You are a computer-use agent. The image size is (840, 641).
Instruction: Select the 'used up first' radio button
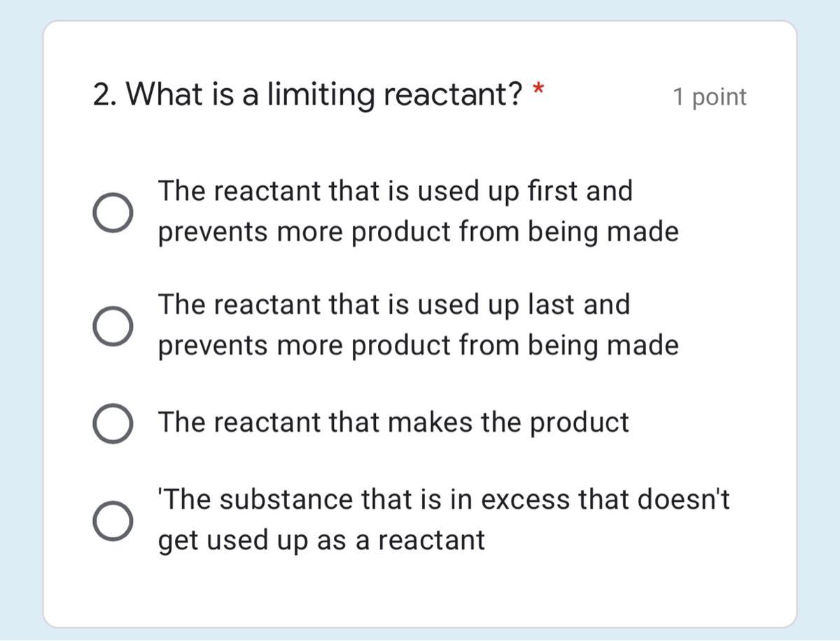pos(112,212)
